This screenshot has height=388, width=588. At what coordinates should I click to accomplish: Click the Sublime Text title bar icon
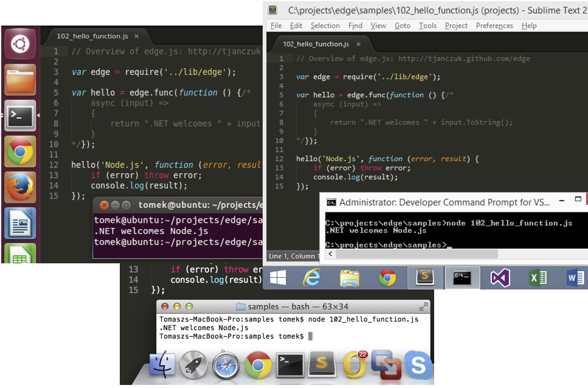coord(272,10)
